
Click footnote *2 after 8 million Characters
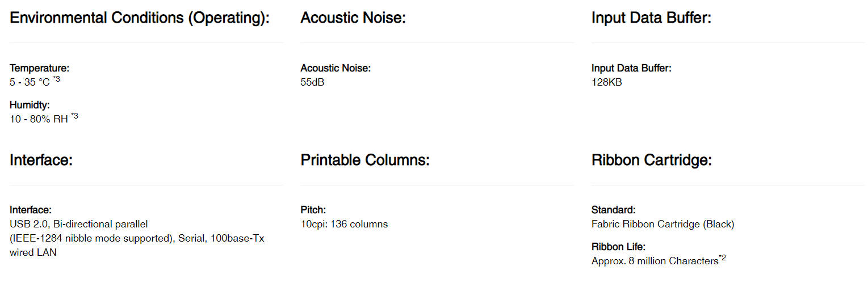pyautogui.click(x=723, y=258)
